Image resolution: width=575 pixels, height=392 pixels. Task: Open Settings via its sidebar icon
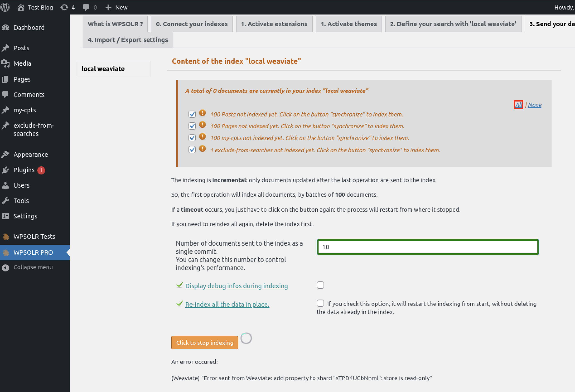[x=6, y=216]
